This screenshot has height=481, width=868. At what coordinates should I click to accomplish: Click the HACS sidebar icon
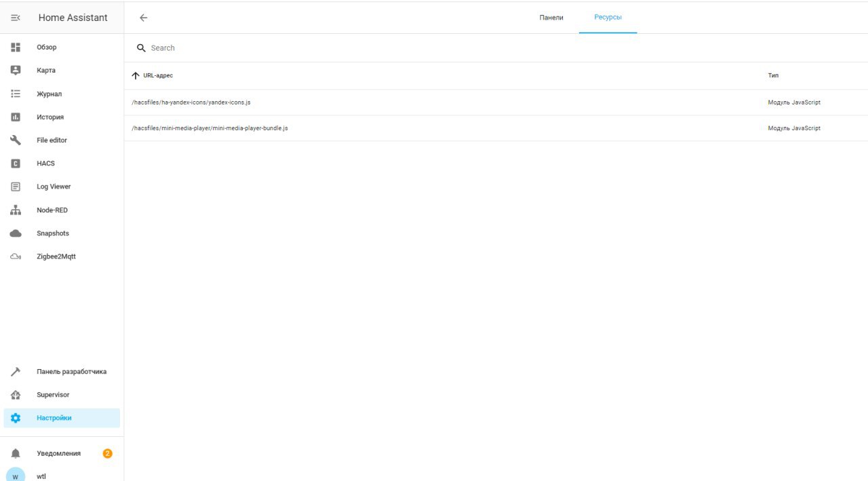[16, 163]
